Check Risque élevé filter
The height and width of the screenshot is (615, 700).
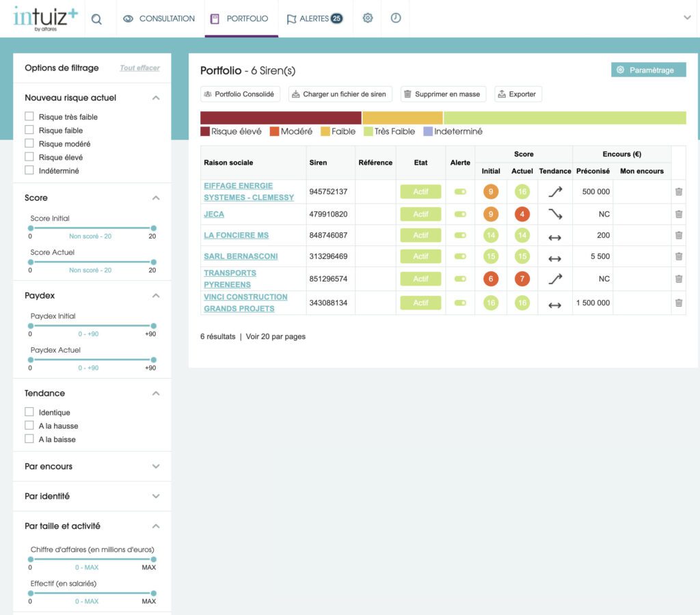(29, 156)
